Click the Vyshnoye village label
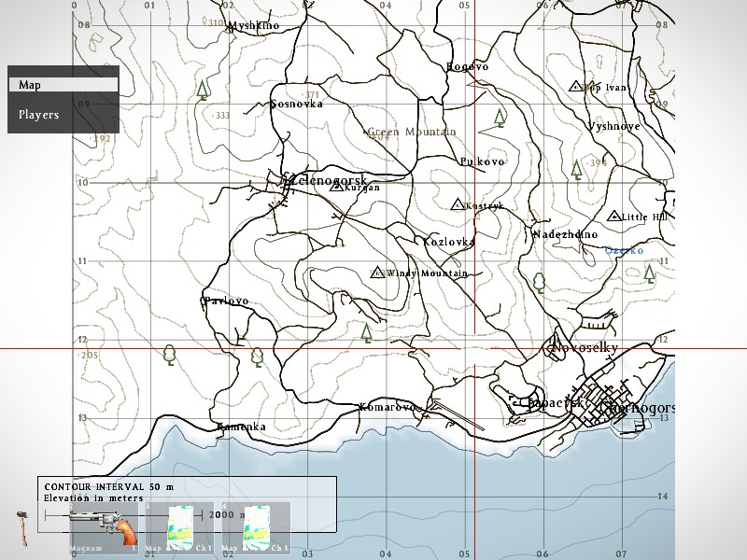747x560 pixels. click(614, 127)
